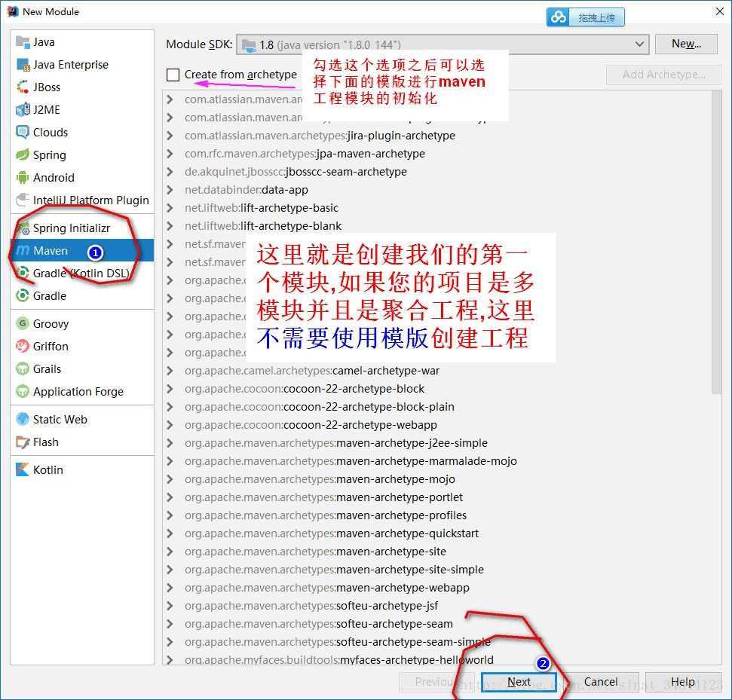
Task: Expand myfaces-archetype-helloworld entry
Action: (x=170, y=660)
